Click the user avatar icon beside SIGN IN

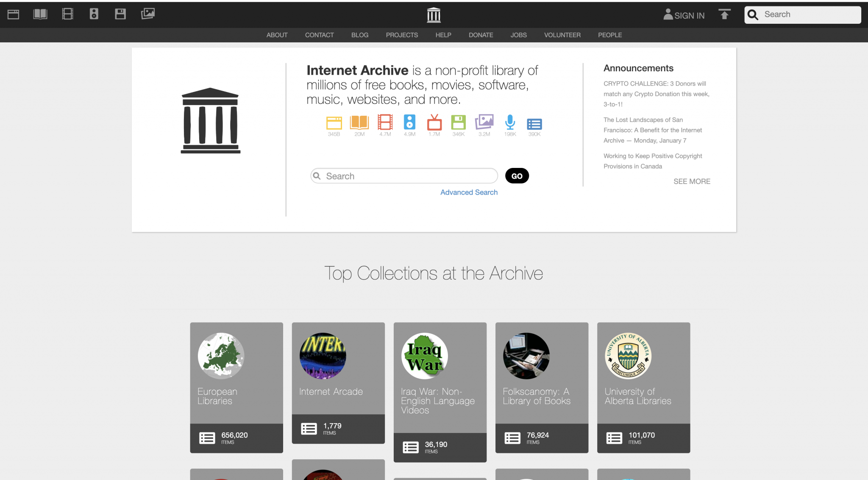point(668,14)
